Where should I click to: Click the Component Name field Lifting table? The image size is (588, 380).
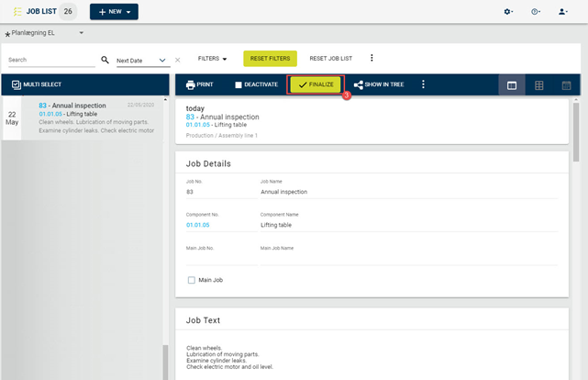tap(409, 225)
